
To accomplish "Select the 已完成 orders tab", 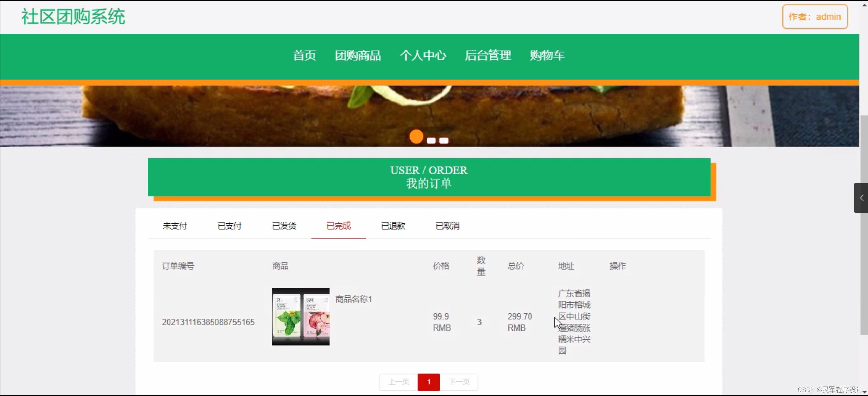I will click(338, 226).
